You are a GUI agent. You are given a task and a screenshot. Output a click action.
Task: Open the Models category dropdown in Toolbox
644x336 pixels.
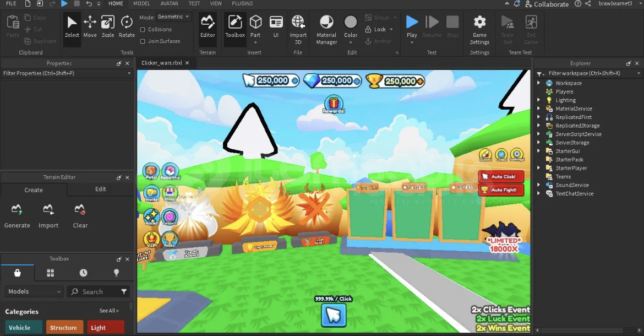pyautogui.click(x=34, y=291)
